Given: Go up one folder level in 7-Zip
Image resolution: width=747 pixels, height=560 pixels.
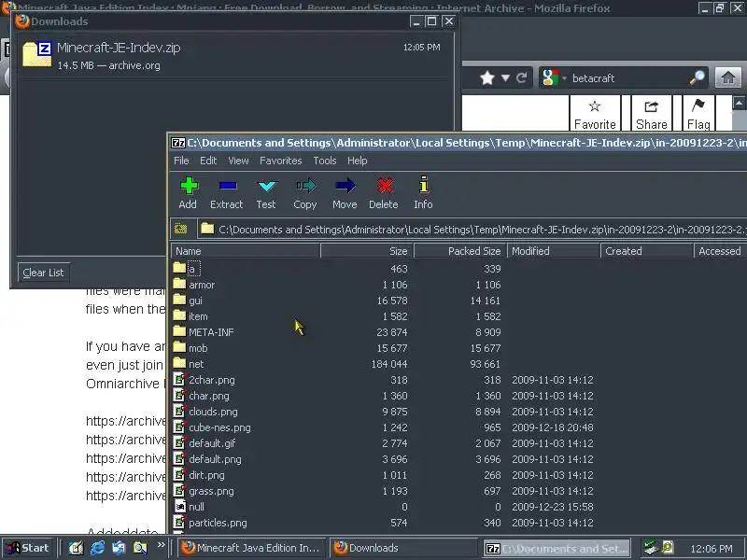Looking at the screenshot, I should (x=180, y=229).
